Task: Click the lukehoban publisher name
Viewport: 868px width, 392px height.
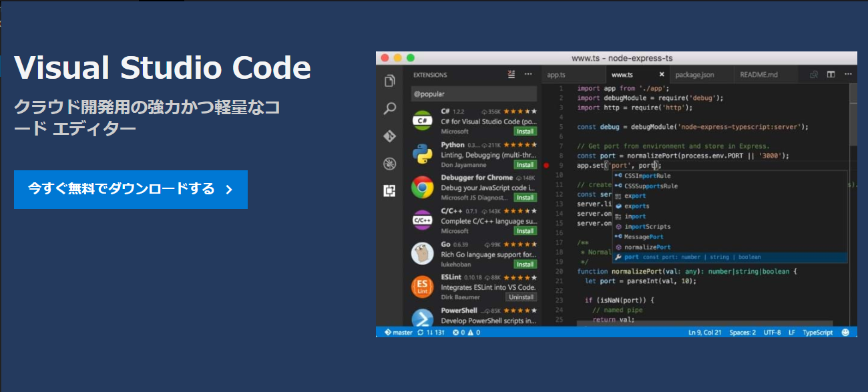Action: coord(455,264)
